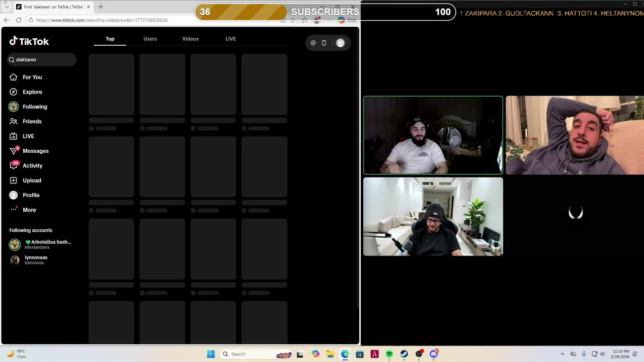Open Microsoft Store from the taskbar

360,354
